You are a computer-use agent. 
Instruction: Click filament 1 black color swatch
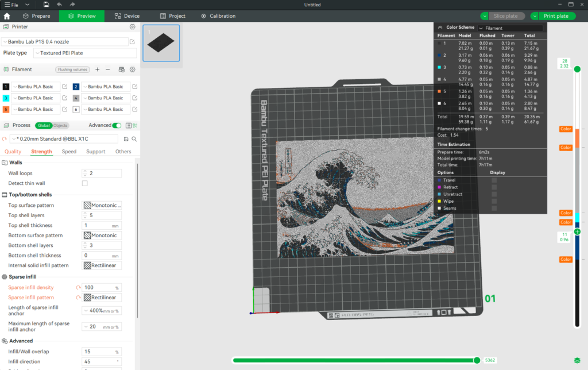(6, 87)
